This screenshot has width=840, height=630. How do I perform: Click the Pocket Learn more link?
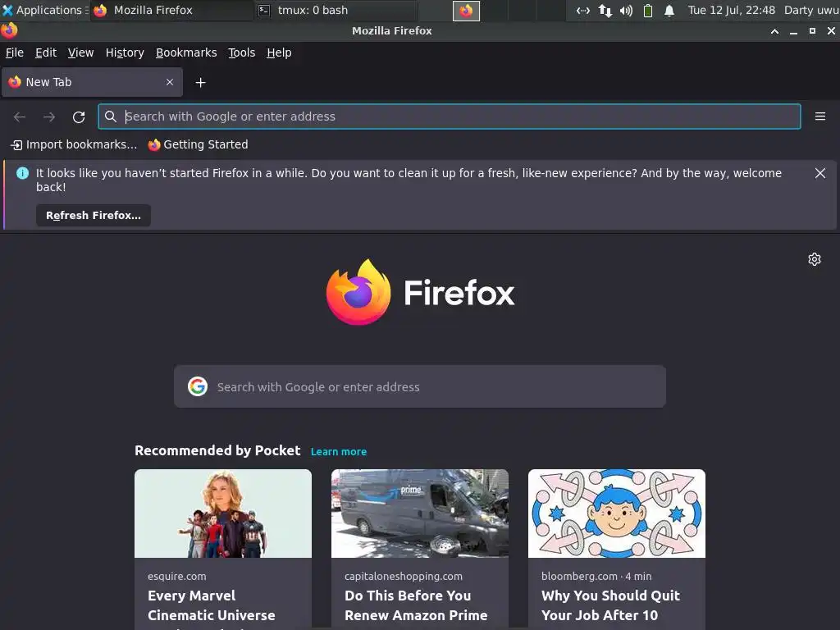tap(339, 452)
